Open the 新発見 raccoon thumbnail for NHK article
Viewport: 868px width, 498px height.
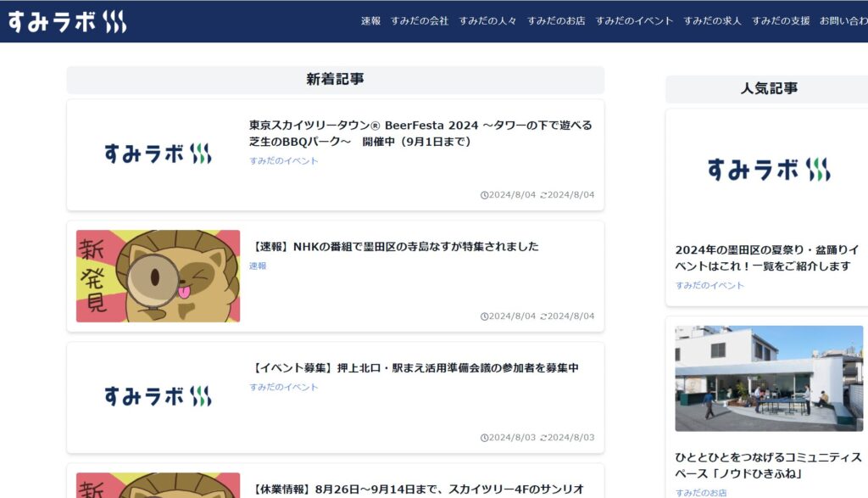158,276
